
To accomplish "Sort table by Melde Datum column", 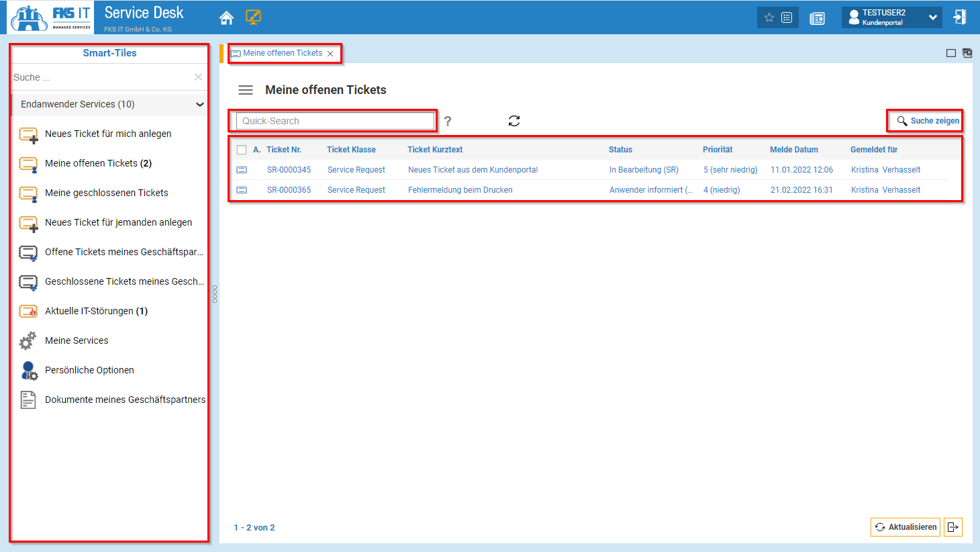I will [793, 150].
